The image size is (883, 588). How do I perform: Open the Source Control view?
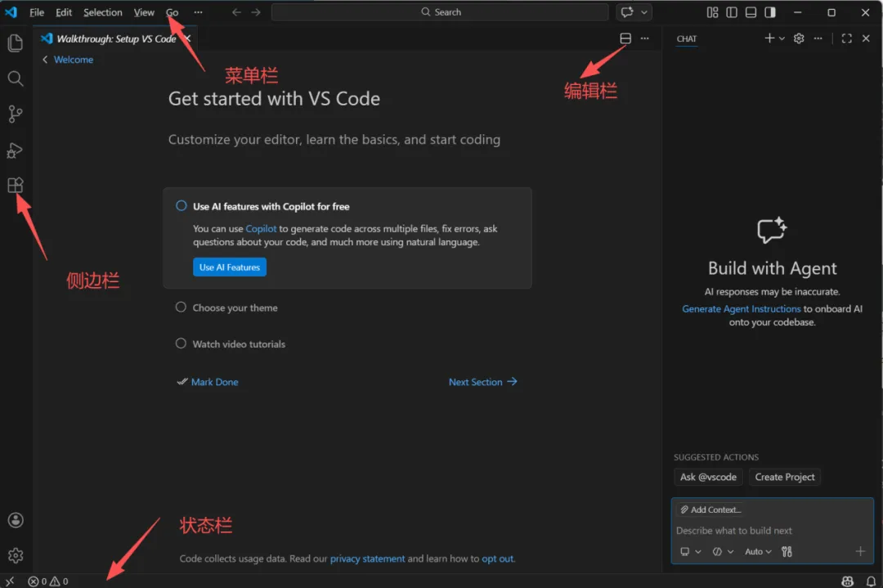[16, 114]
